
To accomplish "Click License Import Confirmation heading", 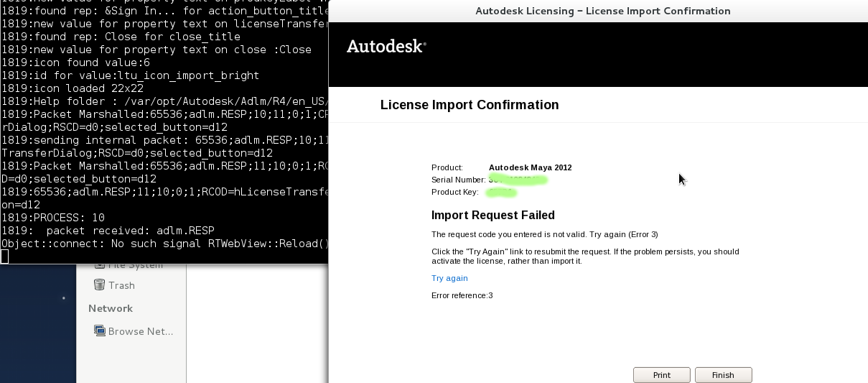I will click(470, 105).
